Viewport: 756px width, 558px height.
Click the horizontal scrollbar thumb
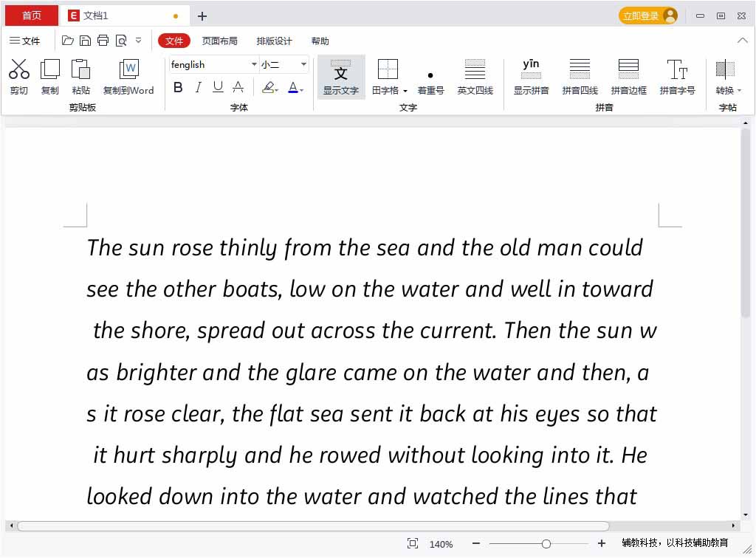(313, 526)
